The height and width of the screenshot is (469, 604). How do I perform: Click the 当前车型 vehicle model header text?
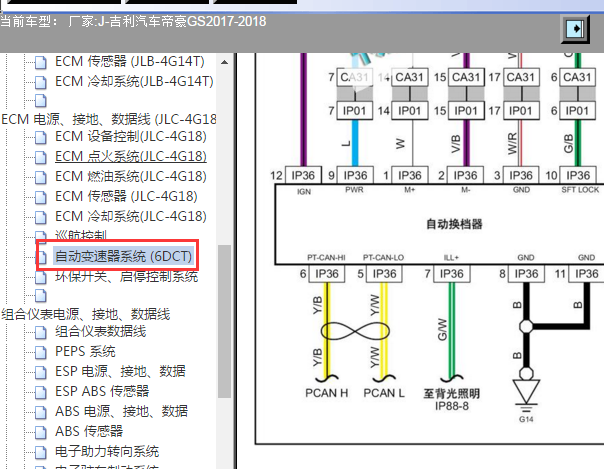pyautogui.click(x=133, y=21)
